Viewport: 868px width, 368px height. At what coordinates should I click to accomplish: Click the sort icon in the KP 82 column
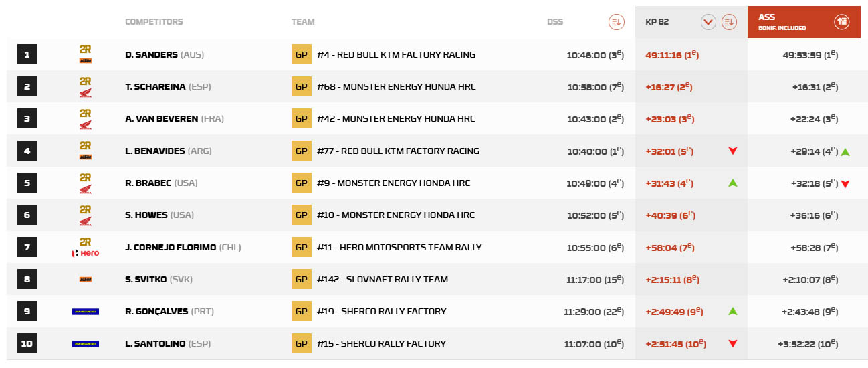coord(729,22)
